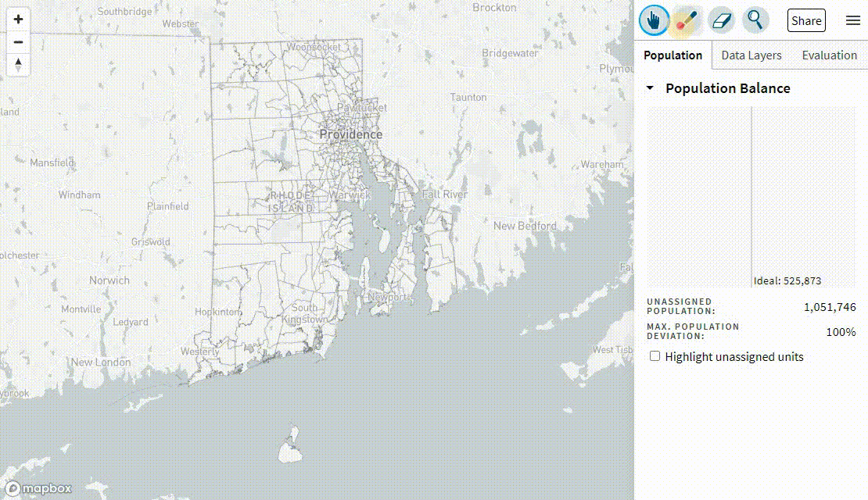The height and width of the screenshot is (500, 868).
Task: Collapse the Population Balance section
Action: coord(649,88)
